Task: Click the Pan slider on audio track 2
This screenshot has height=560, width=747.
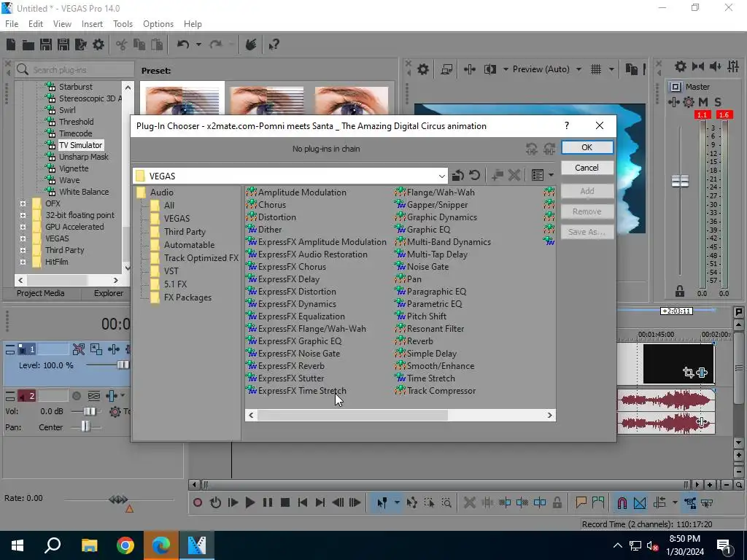Action: click(x=85, y=427)
